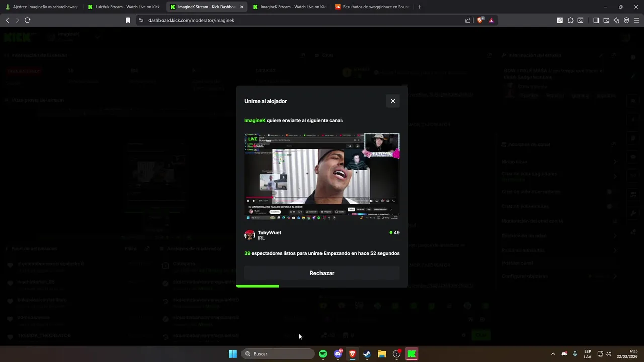Toggle the Brave sidebar panel

tap(596, 20)
